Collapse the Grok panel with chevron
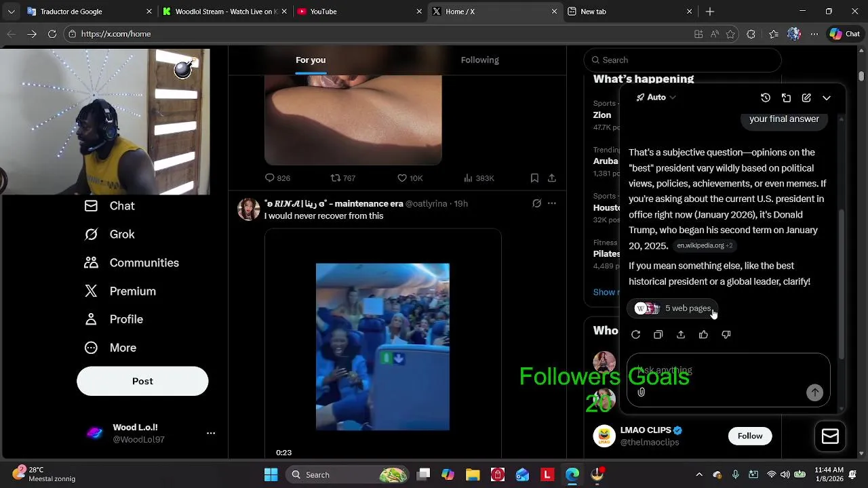868x488 pixels. tap(827, 98)
